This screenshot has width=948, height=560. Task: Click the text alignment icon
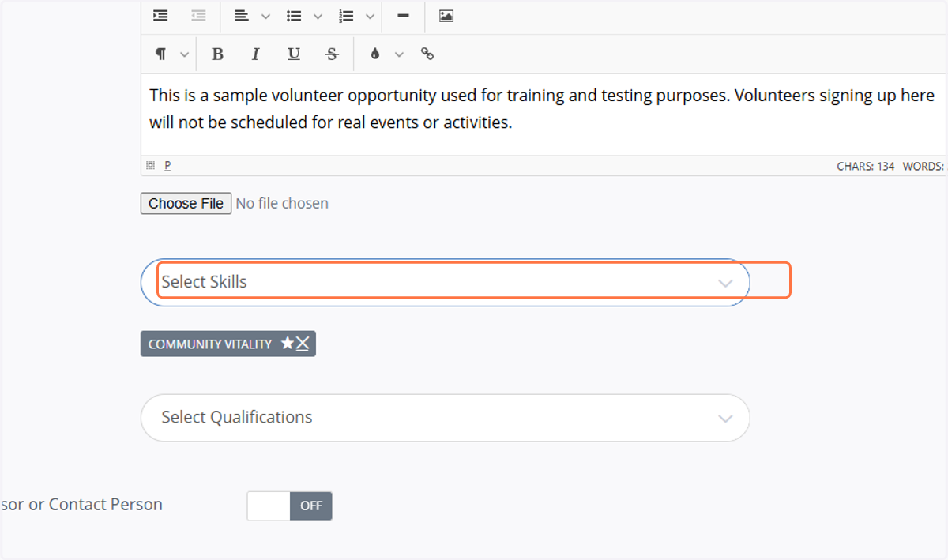tap(242, 16)
